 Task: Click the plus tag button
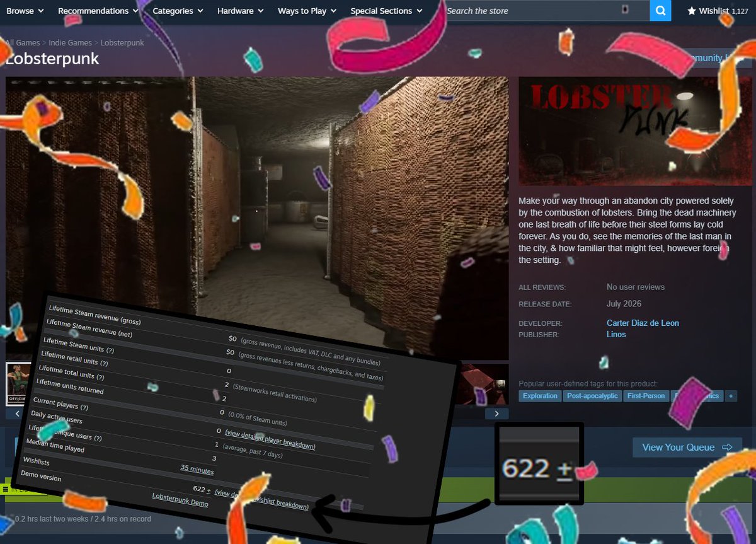[731, 396]
